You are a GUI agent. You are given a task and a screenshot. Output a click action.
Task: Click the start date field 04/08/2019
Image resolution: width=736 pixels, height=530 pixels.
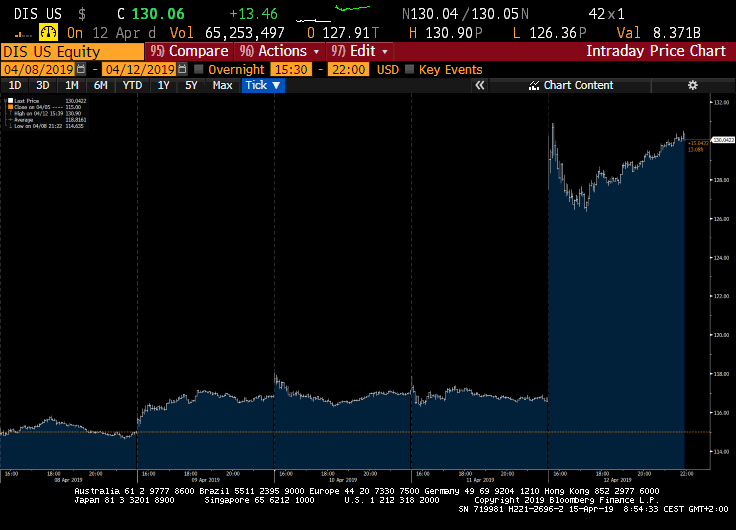pyautogui.click(x=38, y=69)
